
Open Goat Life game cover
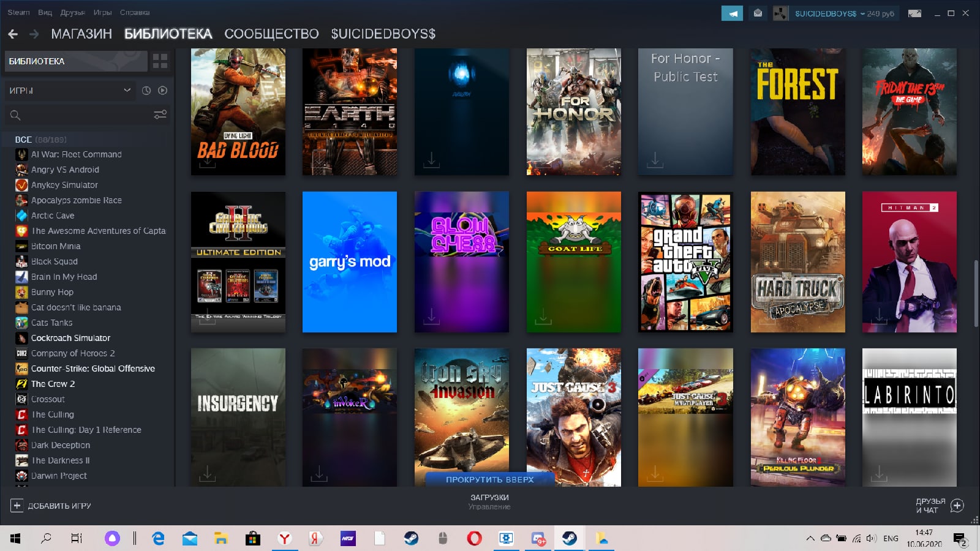pos(574,262)
